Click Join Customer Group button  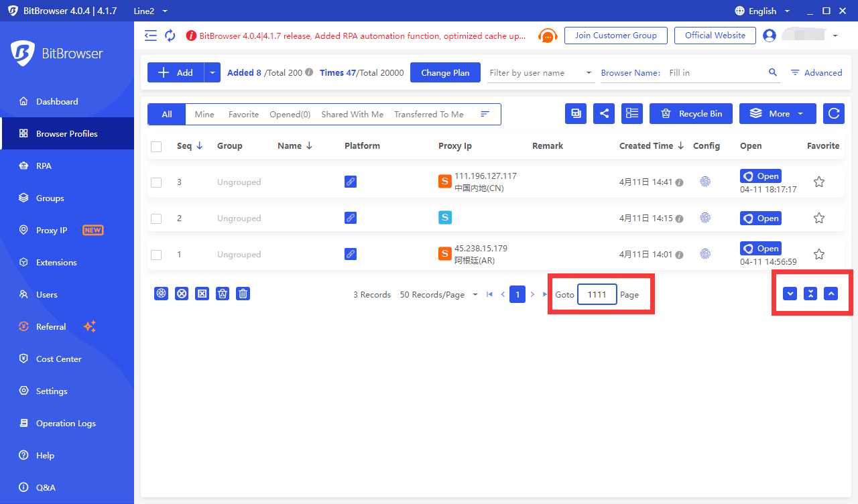pos(616,36)
